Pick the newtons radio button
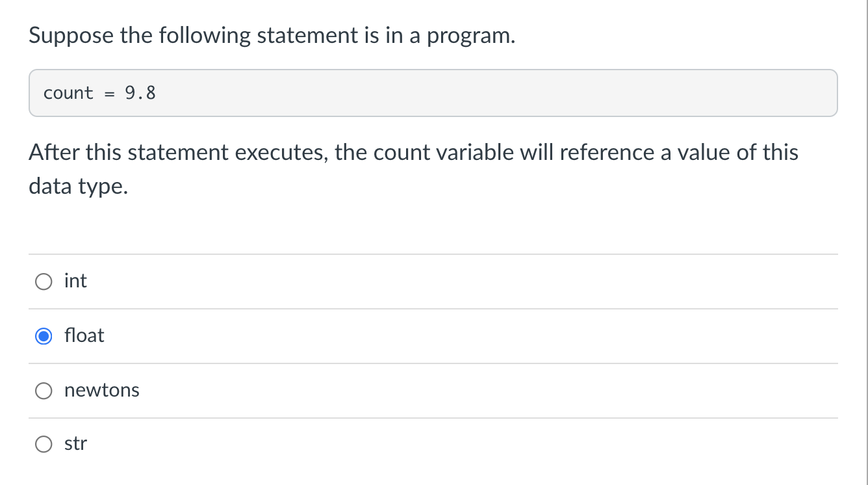 tap(44, 391)
